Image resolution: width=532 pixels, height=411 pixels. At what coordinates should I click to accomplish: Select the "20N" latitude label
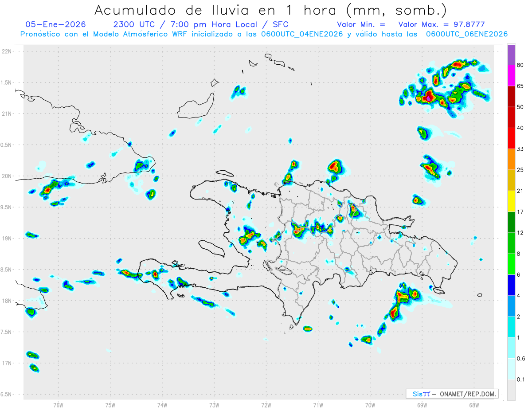click(x=7, y=176)
